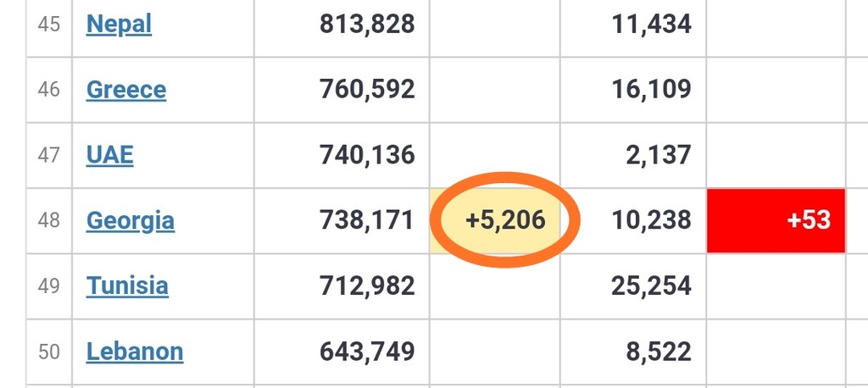This screenshot has height=388, width=868.
Task: Click Nepal's total deaths value 11,434
Action: [x=651, y=24]
